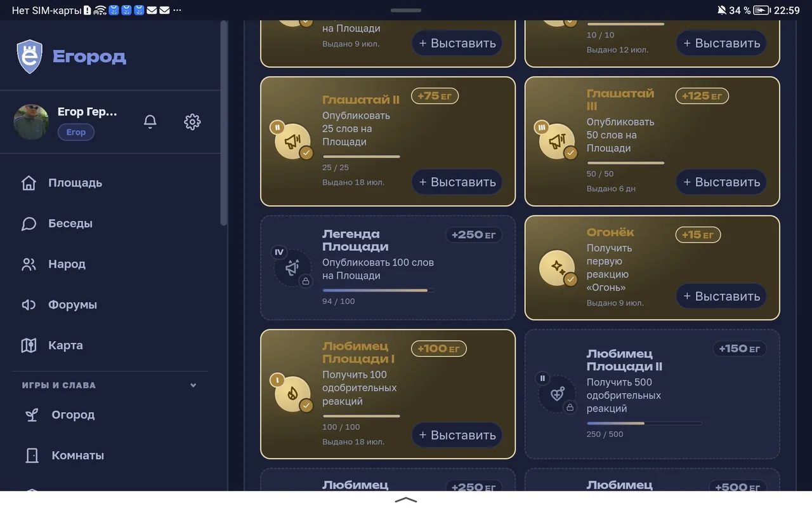Click the Огонёк sparkle badge icon
The width and height of the screenshot is (812, 508).
coord(557,268)
